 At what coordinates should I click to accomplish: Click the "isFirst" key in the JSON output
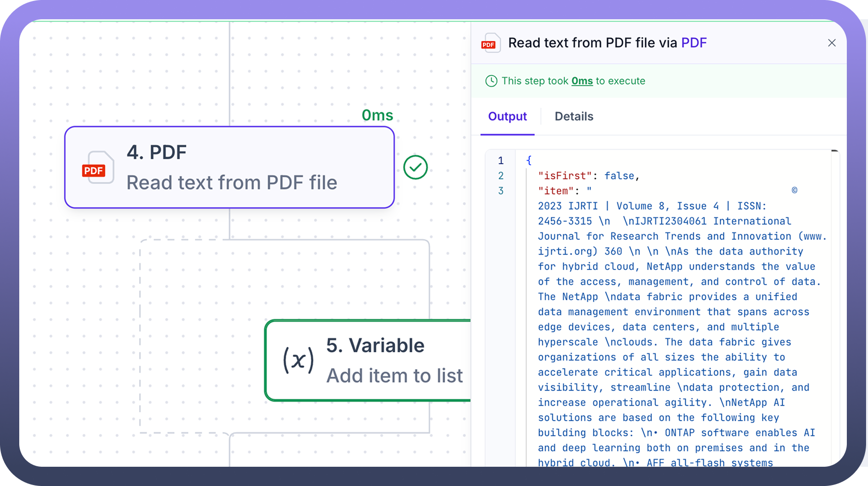[565, 176]
